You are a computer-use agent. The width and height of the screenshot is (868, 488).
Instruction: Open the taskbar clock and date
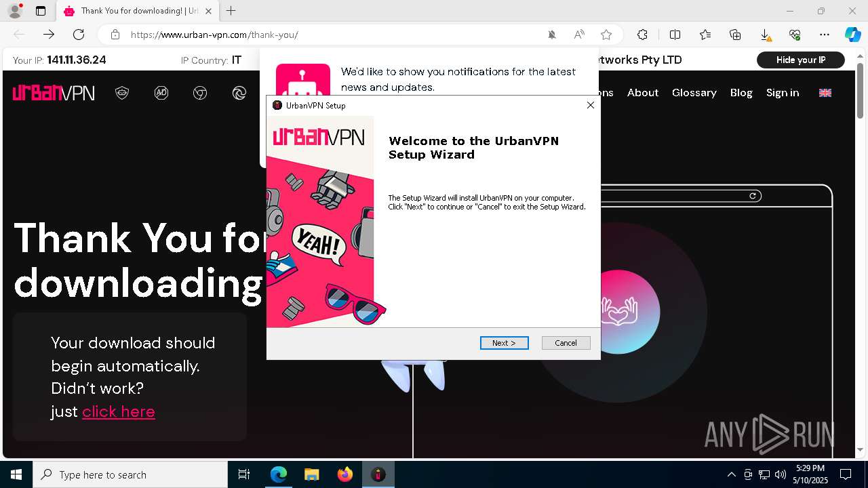click(810, 474)
